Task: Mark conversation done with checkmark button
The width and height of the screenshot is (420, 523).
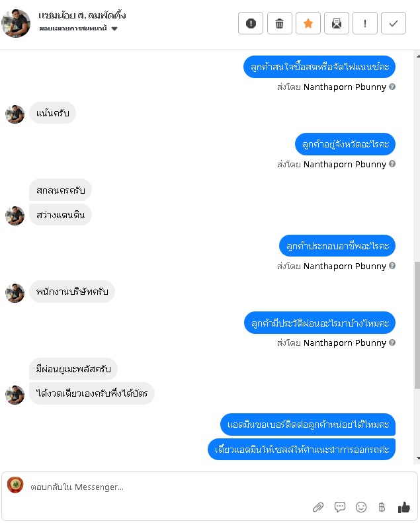Action: [x=394, y=23]
